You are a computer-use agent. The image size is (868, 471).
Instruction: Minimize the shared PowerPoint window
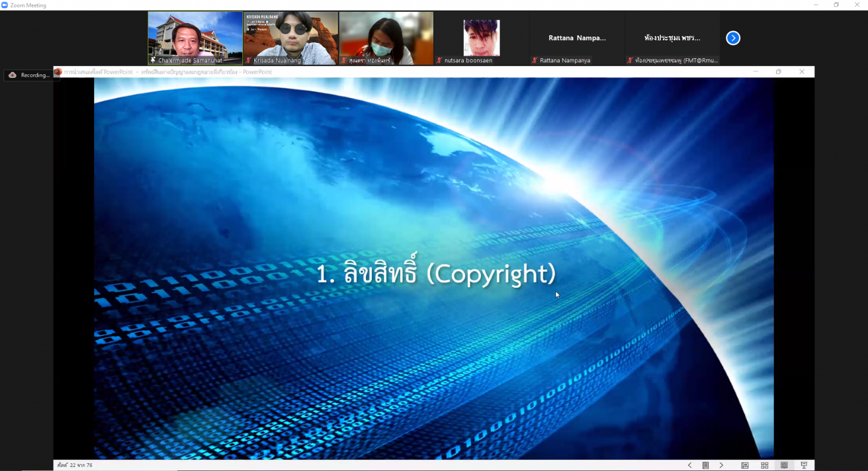pos(756,72)
